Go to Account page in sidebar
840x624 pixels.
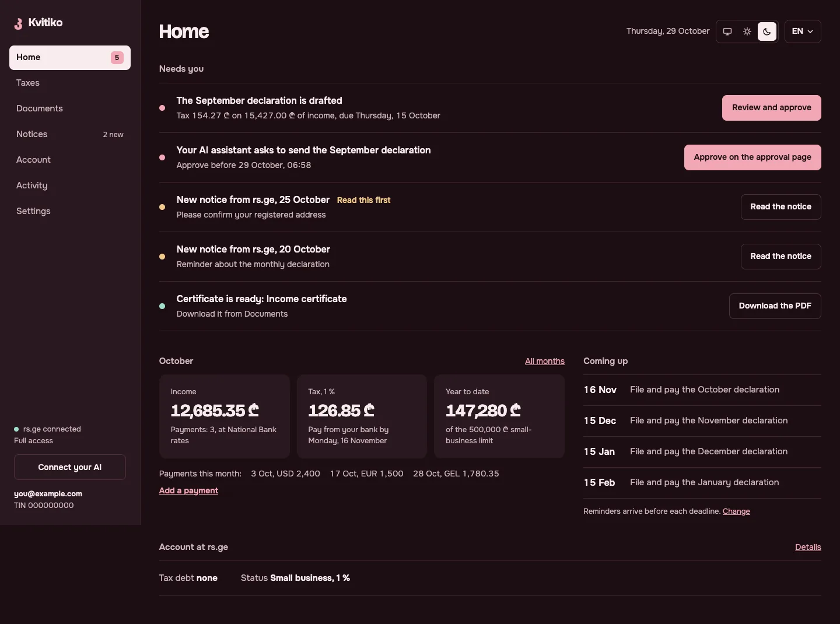tap(70, 160)
